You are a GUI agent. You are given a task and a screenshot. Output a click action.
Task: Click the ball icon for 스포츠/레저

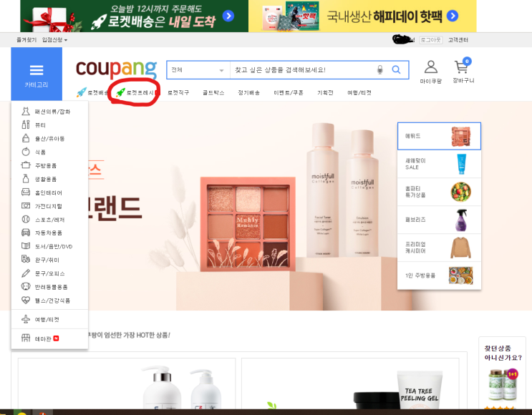click(26, 220)
